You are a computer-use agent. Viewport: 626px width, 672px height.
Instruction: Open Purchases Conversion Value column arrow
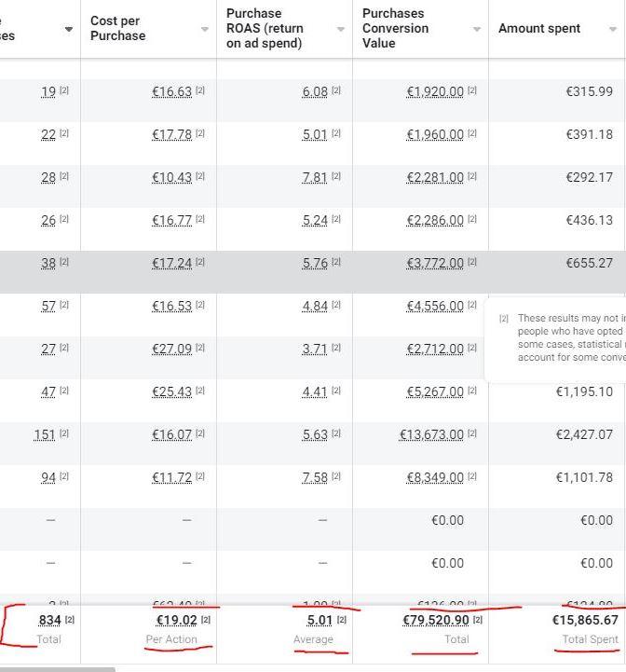tap(476, 29)
